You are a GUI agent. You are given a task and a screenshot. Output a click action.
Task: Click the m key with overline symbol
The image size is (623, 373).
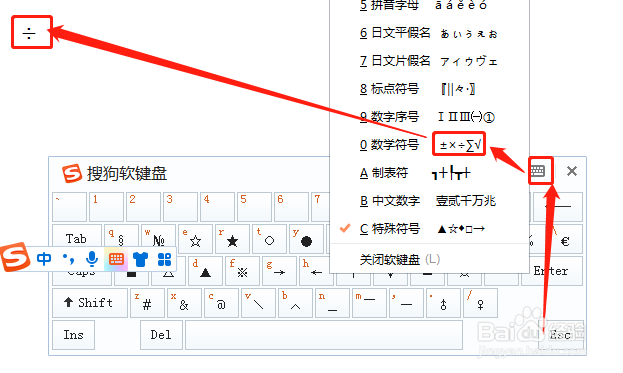tap(369, 303)
